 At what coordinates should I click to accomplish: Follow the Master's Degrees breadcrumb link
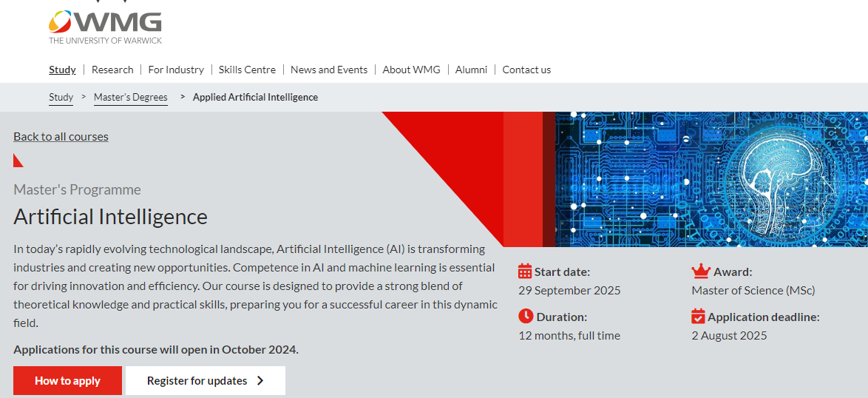pyautogui.click(x=131, y=98)
